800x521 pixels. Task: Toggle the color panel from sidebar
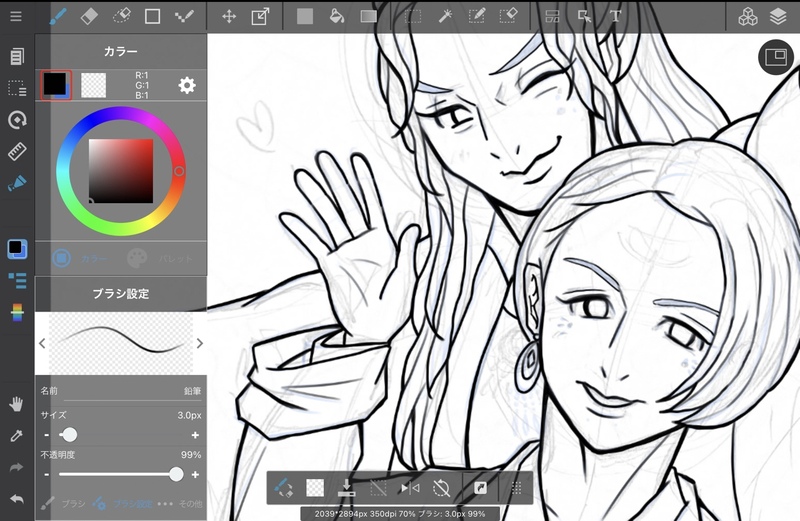pos(17,249)
